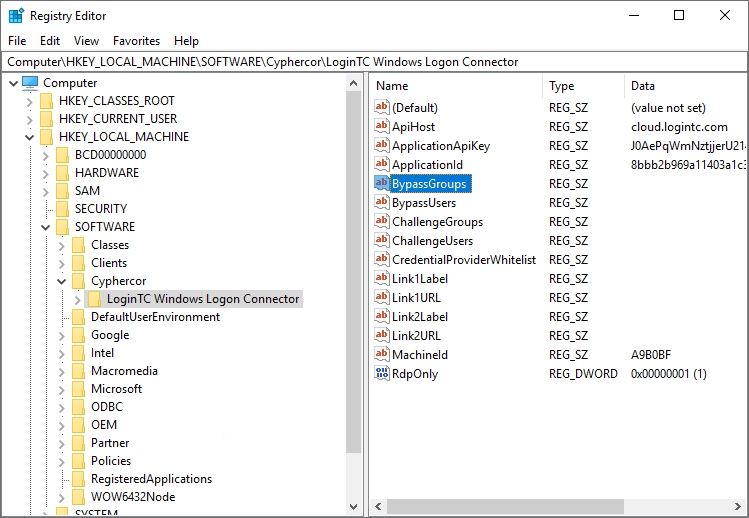Click the values pane horizontal scrollbar thumb

(x=505, y=507)
